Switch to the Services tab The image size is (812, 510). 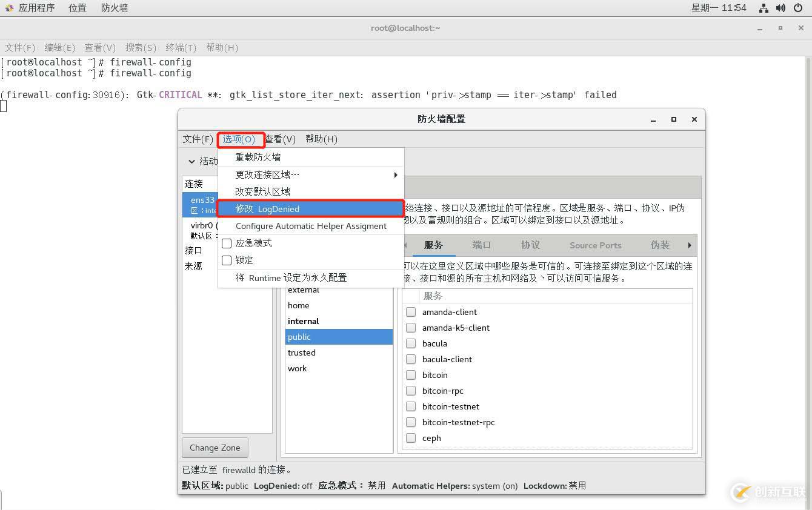click(x=433, y=245)
